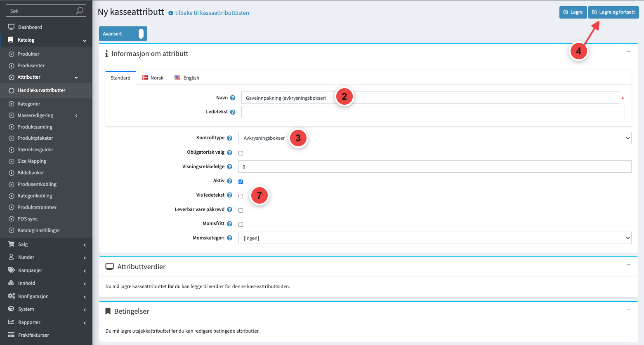
Task: Click the Lagre og fortsett button
Action: [613, 12]
